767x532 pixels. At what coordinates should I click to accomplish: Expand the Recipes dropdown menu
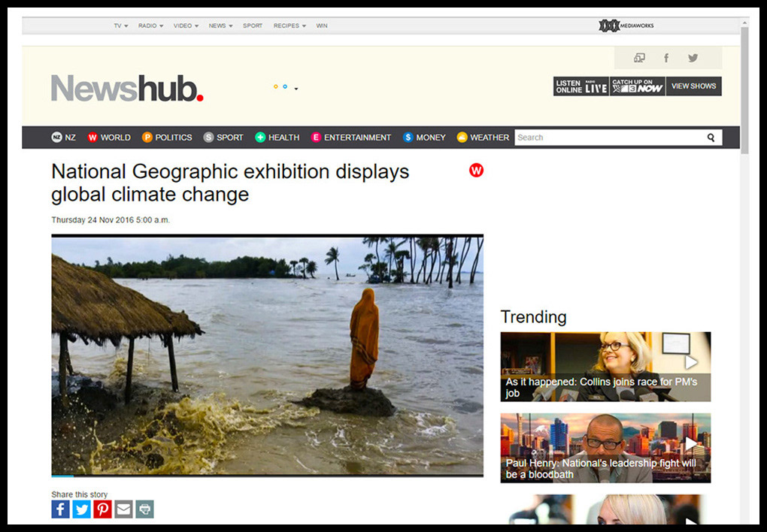coord(290,26)
